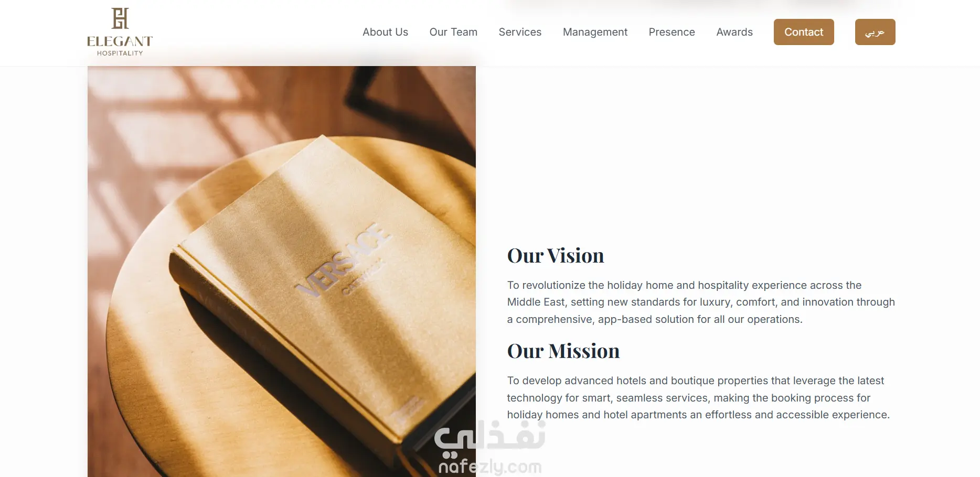Click the Versace book photo
This screenshot has width=980, height=477.
[282, 272]
